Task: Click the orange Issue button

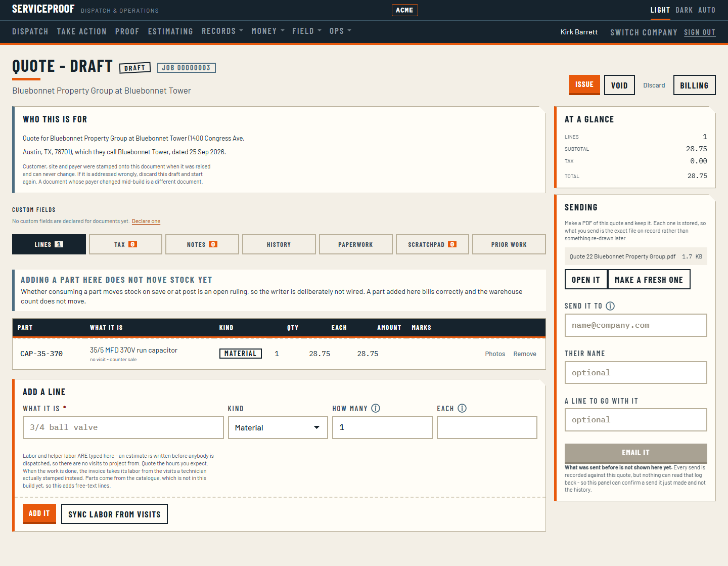Action: pyautogui.click(x=584, y=84)
